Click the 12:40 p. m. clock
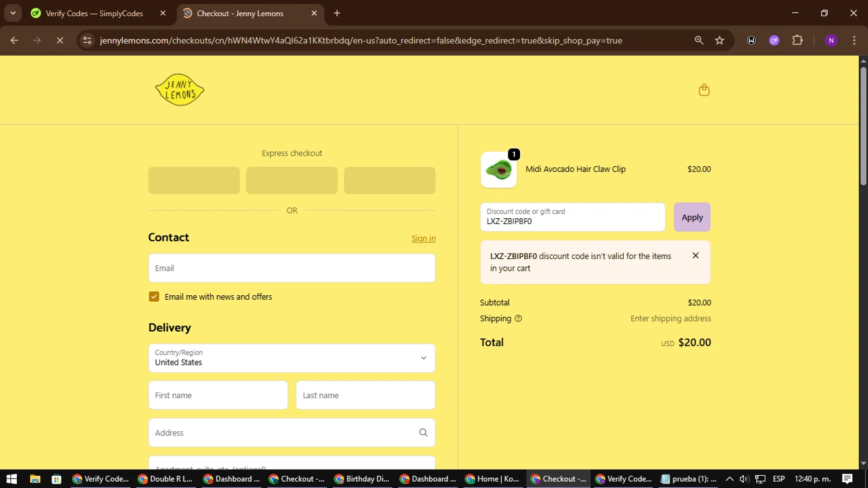Screen dimensions: 868x488 click(x=812, y=479)
